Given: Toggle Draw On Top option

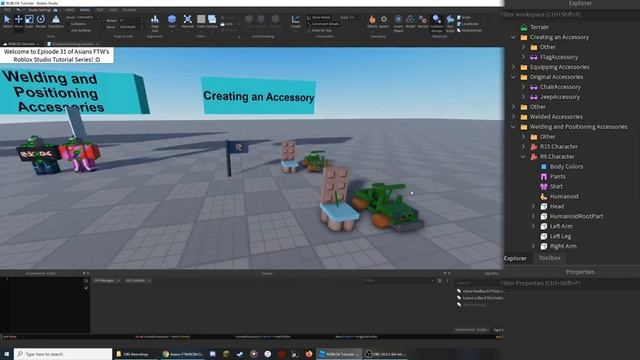Looking at the screenshot, I should (x=319, y=30).
